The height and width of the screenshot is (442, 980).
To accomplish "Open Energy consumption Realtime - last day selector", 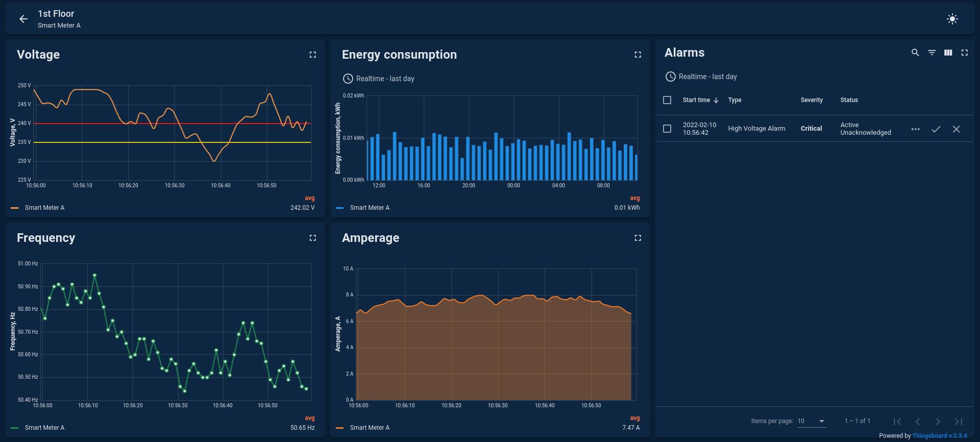I will (x=378, y=79).
